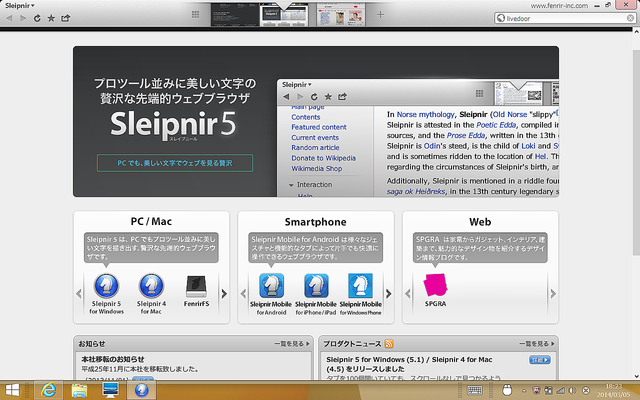Open the tab grid overview icon
This screenshot has height=400, width=640.
(195, 15)
